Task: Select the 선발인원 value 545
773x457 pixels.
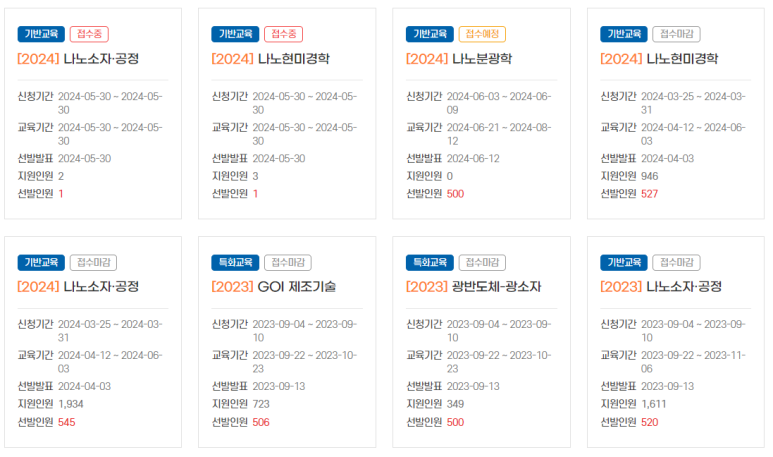Action: pos(67,422)
